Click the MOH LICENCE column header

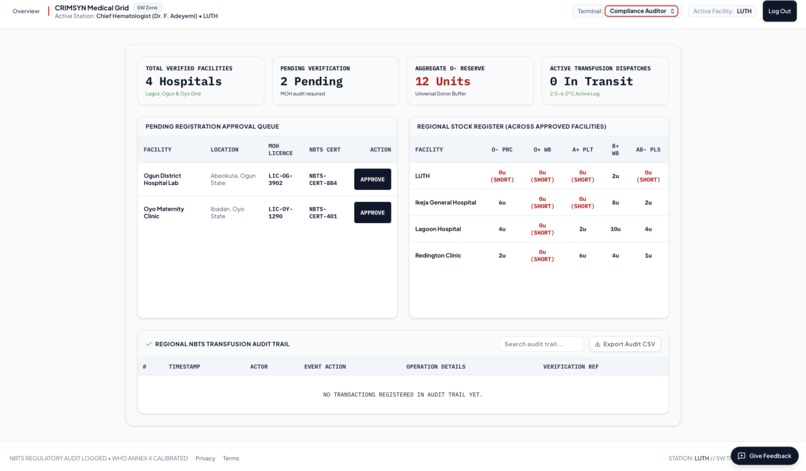click(280, 150)
